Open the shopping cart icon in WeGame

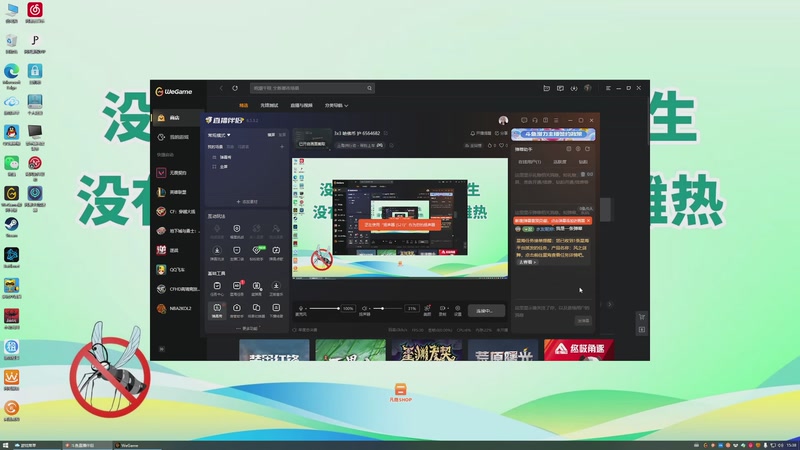coord(642,317)
